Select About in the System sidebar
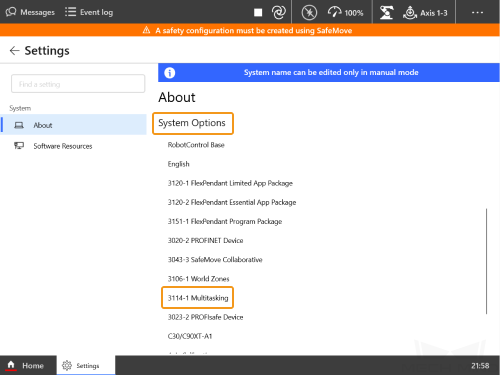Screen dimensions: 500x375 click(74, 125)
